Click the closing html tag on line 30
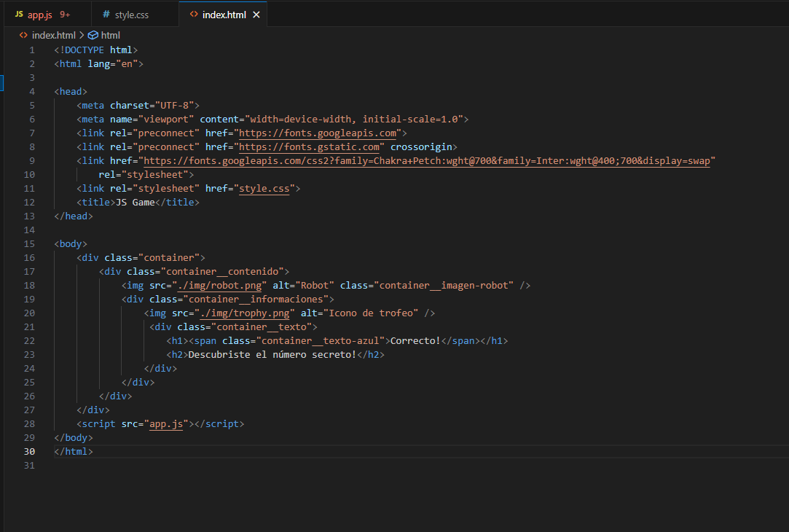 74,451
